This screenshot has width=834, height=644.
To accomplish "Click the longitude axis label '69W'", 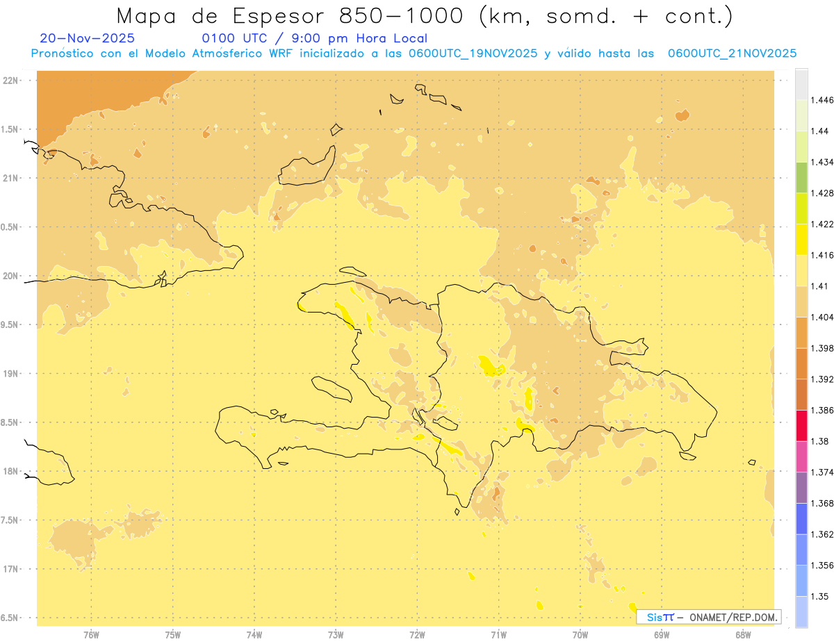I will (x=662, y=634).
